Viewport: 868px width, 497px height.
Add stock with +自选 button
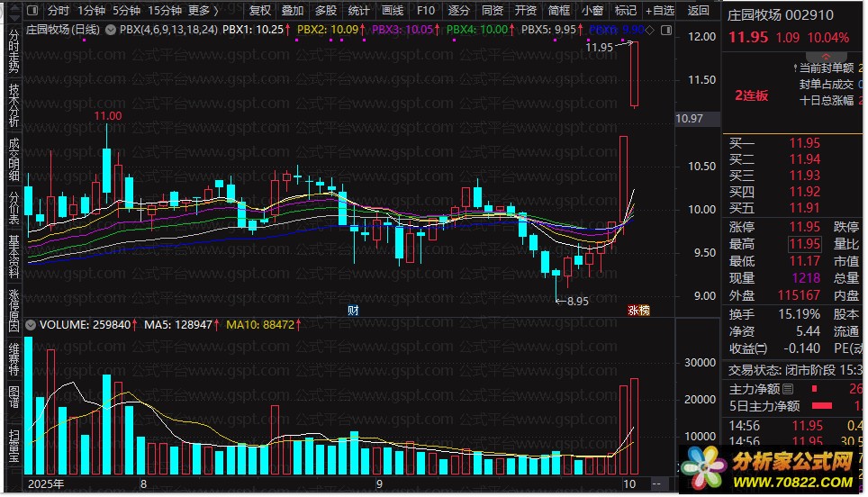(x=660, y=11)
